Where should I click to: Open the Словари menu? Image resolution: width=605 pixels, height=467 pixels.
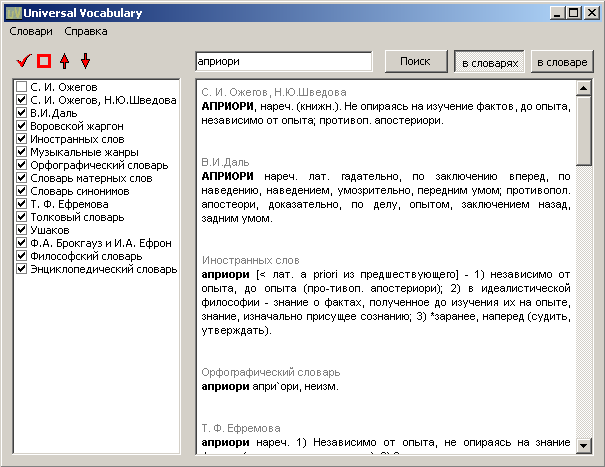tap(31, 32)
